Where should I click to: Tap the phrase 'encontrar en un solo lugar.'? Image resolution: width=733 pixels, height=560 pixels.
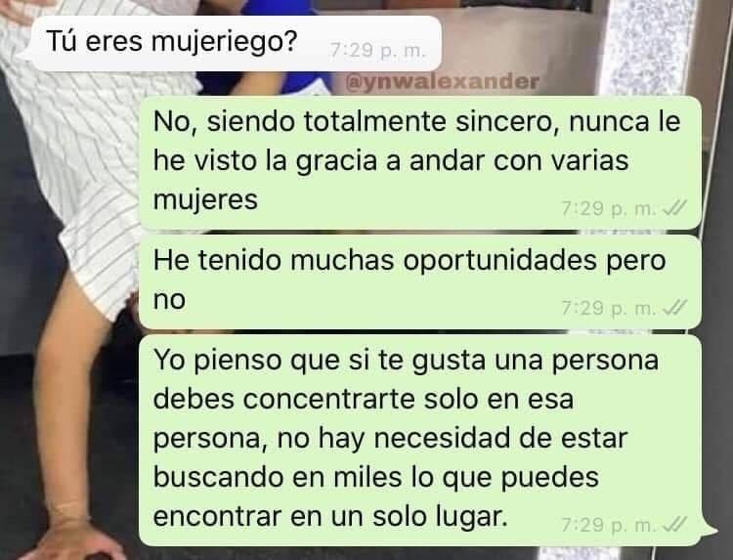point(330,516)
